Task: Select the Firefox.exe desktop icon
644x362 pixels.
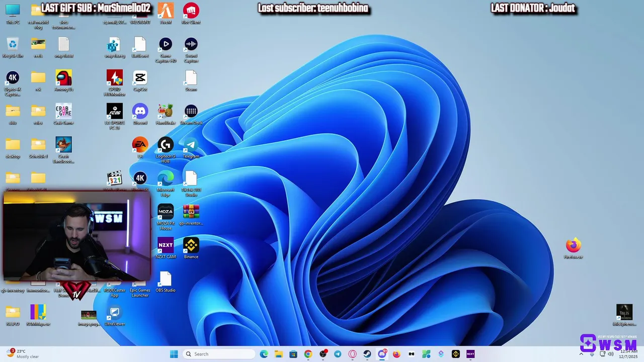Action: [x=573, y=248]
